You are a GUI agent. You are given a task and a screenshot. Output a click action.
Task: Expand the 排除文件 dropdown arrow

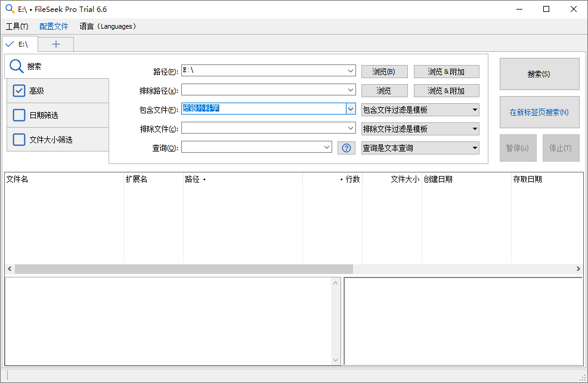pos(351,128)
